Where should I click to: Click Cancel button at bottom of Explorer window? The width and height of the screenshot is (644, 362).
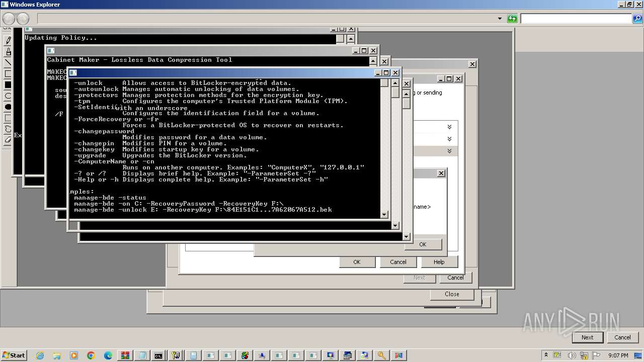[622, 337]
